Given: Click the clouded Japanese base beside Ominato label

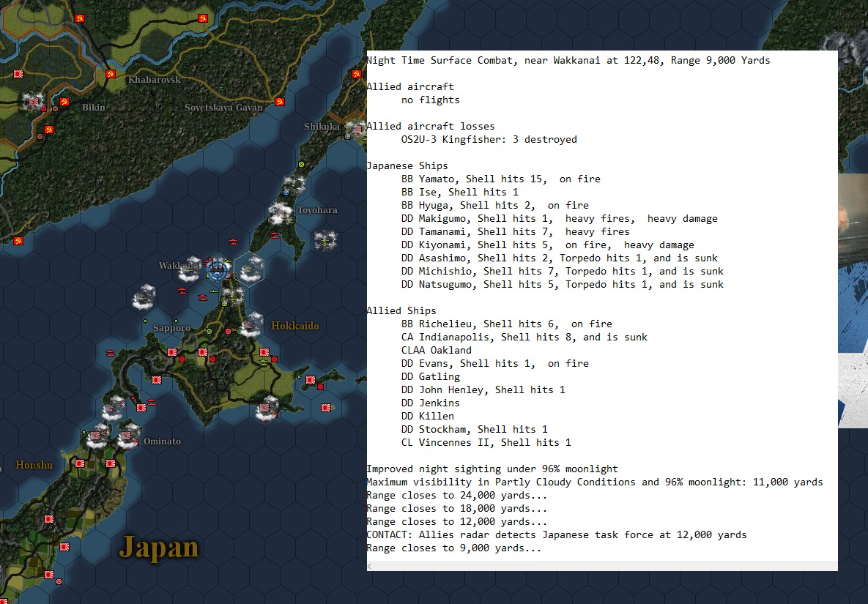Looking at the screenshot, I should [x=128, y=436].
